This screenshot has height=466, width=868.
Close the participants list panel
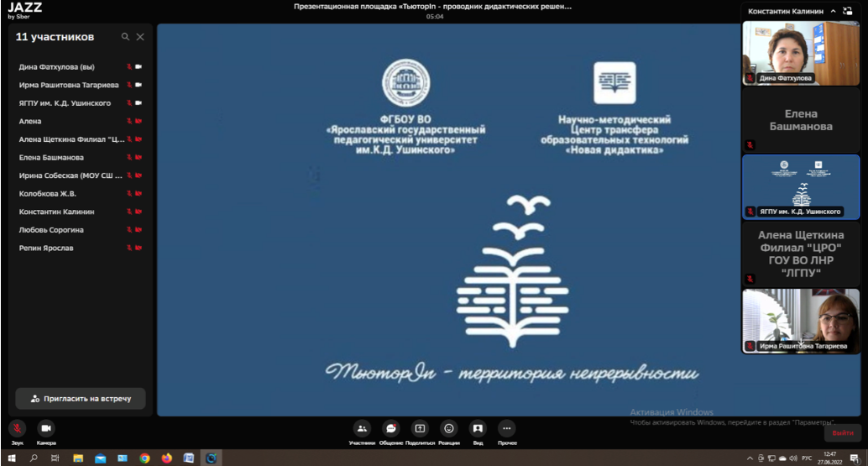tap(140, 37)
